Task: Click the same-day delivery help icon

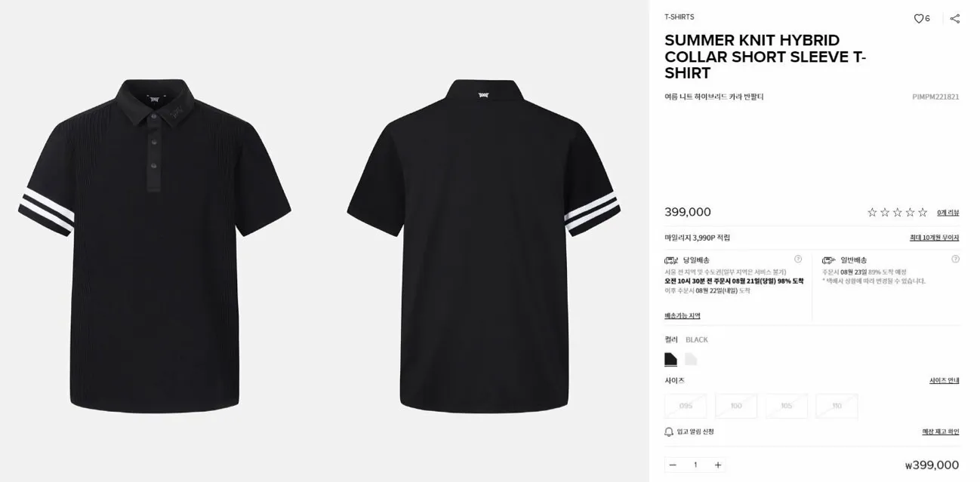Action: [798, 259]
